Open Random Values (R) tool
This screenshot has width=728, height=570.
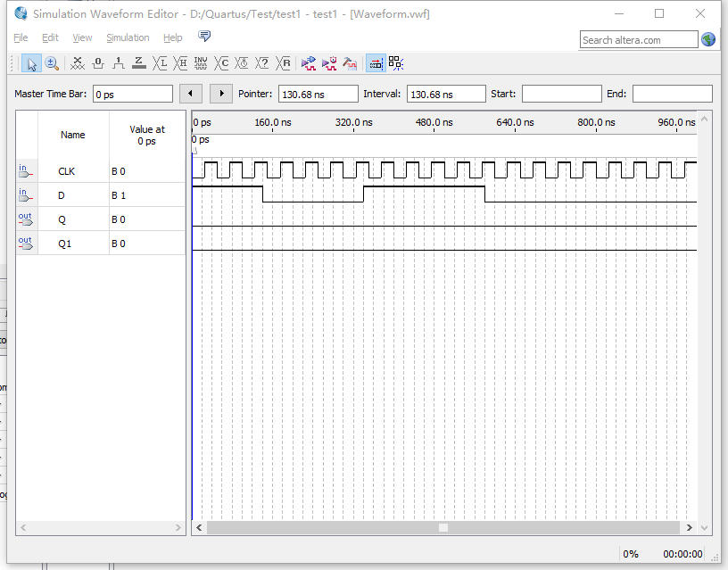(283, 63)
